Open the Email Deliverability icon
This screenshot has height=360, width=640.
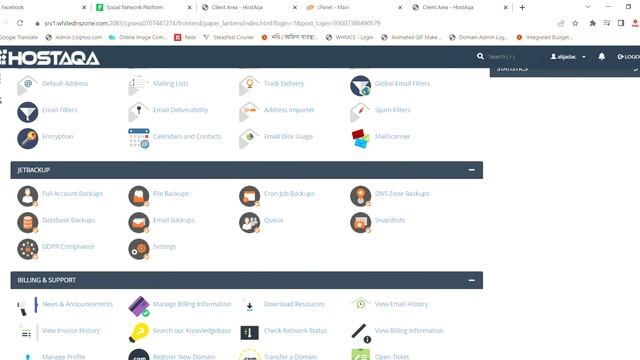(x=138, y=112)
